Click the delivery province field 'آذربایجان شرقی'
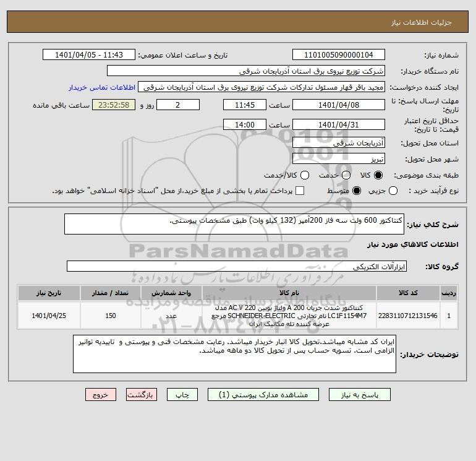The width and height of the screenshot is (476, 461). click(339, 142)
